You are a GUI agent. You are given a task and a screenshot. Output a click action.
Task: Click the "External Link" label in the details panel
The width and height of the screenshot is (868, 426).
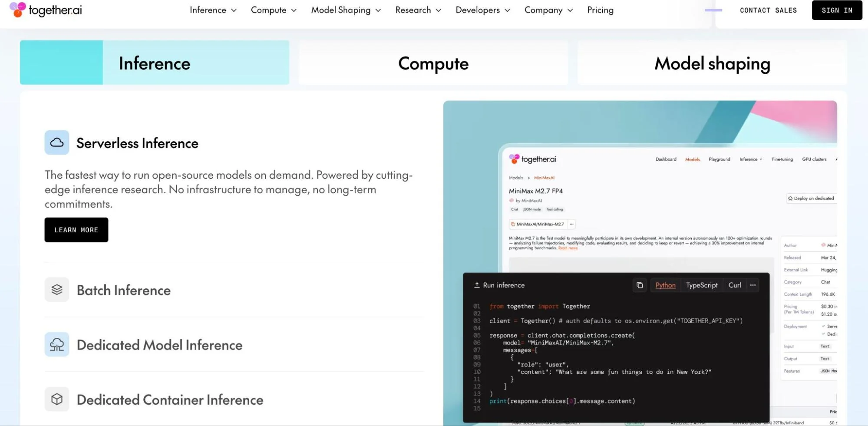[x=795, y=270]
